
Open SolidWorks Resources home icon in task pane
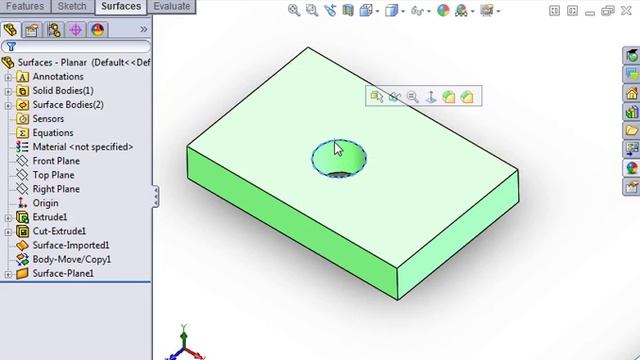(x=631, y=93)
